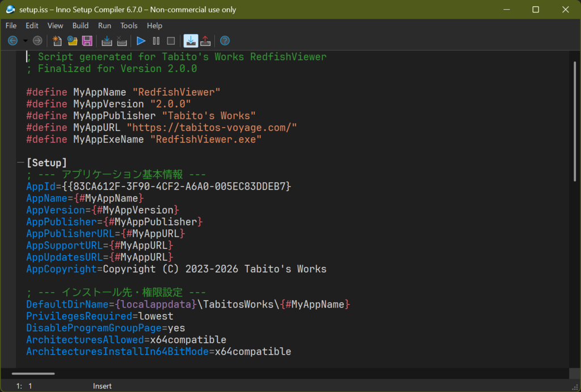Image resolution: width=581 pixels, height=392 pixels.
Task: Open the Tools menu
Action: point(129,26)
